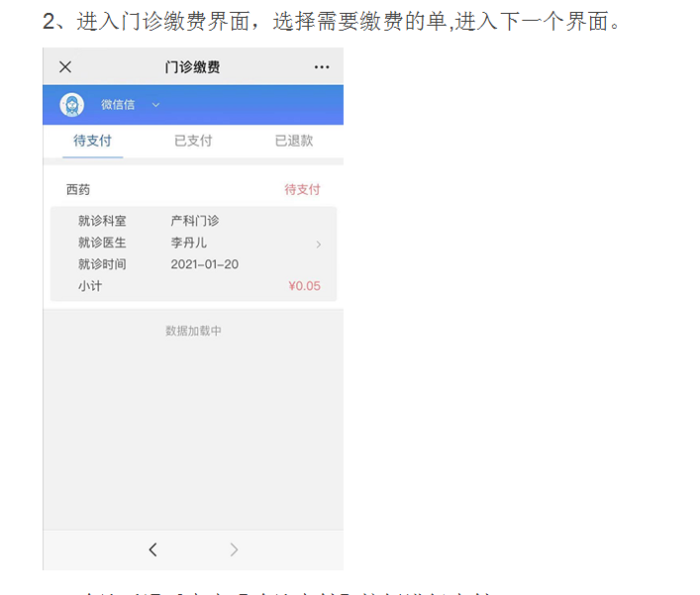700x595 pixels.
Task: Open the three-dot more options menu
Action: pos(322,67)
